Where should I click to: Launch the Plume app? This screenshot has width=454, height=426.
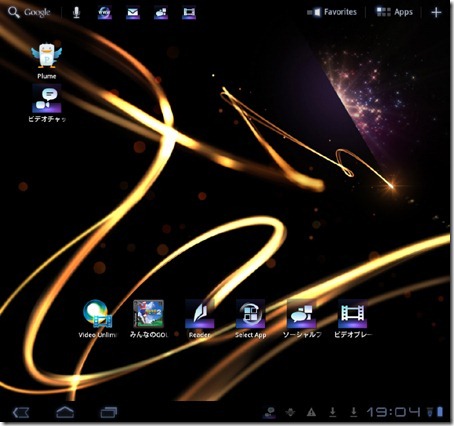46,61
